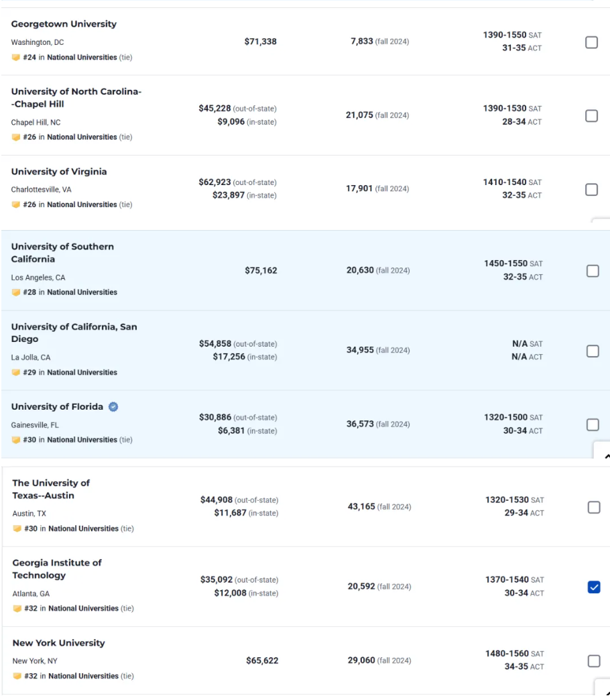Tick the New York University checkbox
The width and height of the screenshot is (610, 700).
tap(593, 661)
